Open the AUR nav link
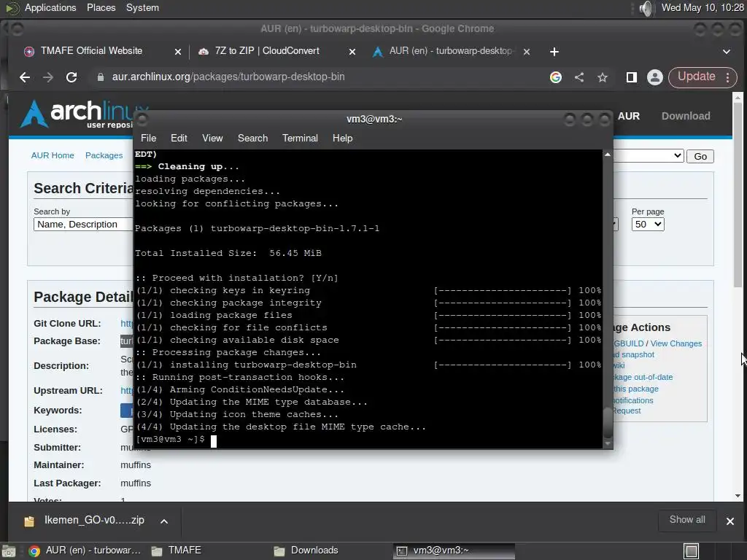 (628, 116)
